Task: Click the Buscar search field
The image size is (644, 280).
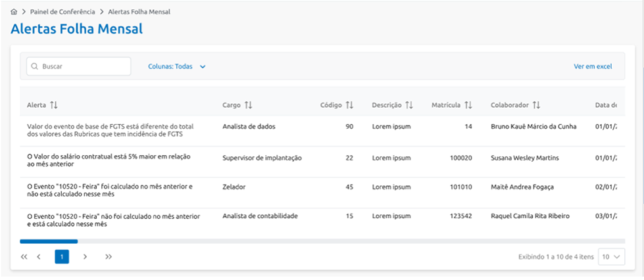Action: pos(82,66)
